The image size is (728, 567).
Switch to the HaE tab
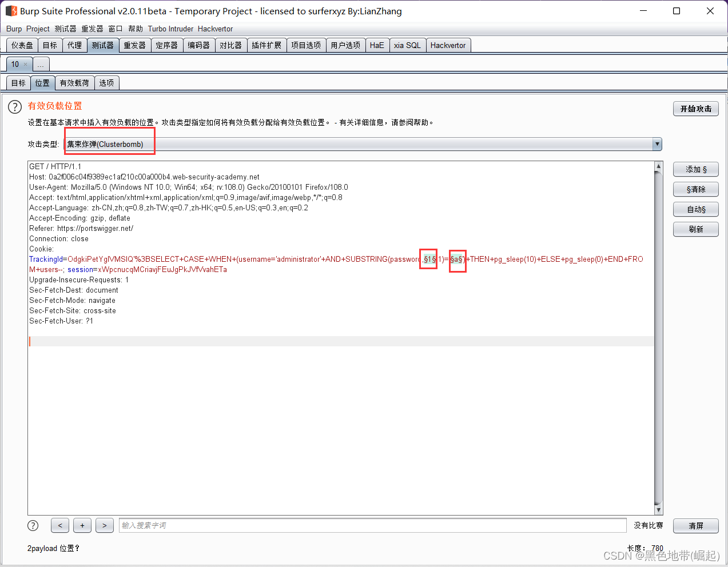pos(377,45)
